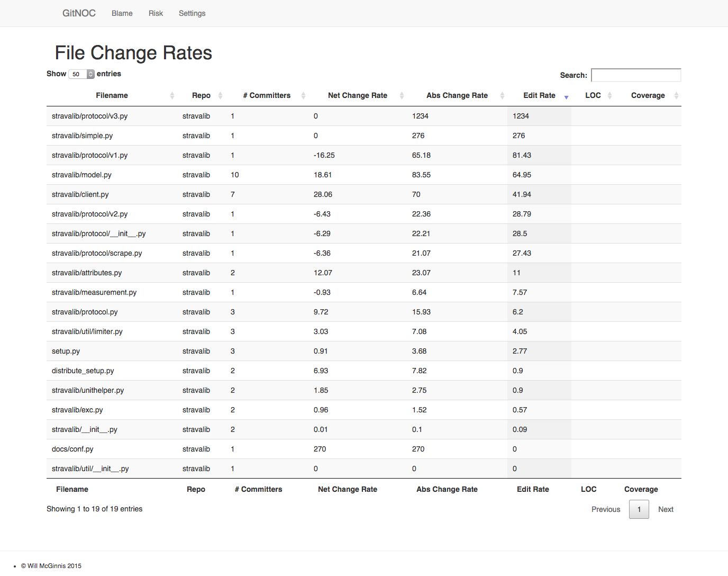
Task: Click sort icon next to Net Change Rate
Action: point(402,95)
